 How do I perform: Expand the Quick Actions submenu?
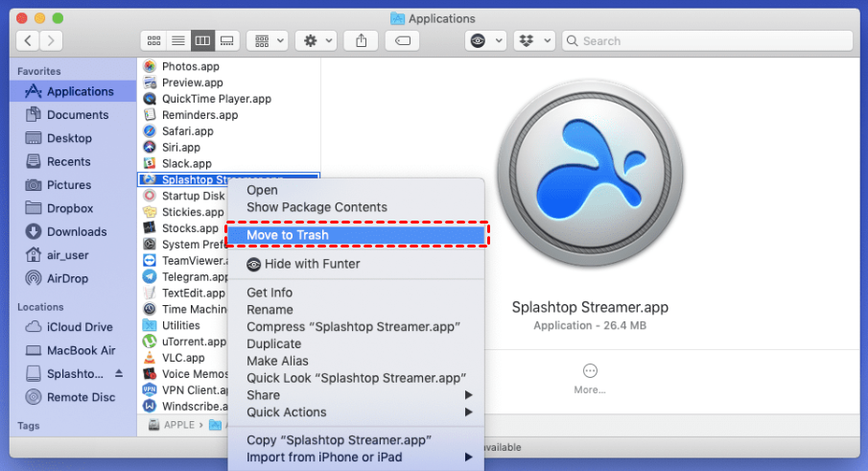coord(356,412)
